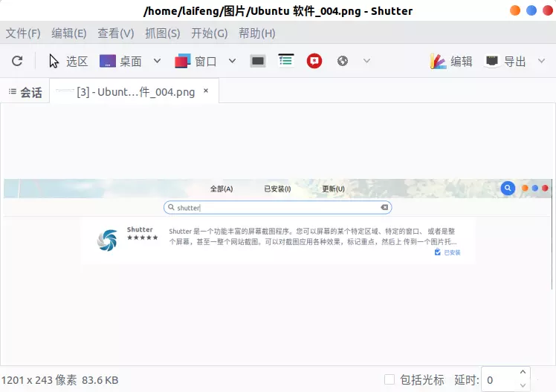Expand the 桌面 capture dropdown arrow

point(157,61)
